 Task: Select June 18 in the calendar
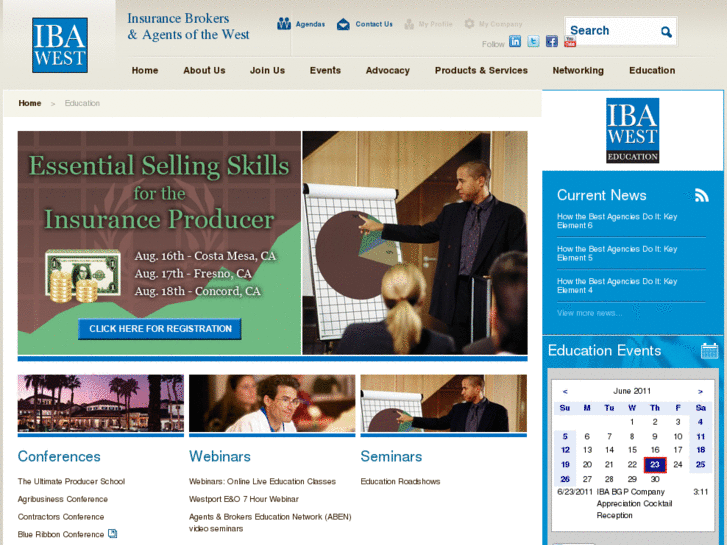(701, 450)
